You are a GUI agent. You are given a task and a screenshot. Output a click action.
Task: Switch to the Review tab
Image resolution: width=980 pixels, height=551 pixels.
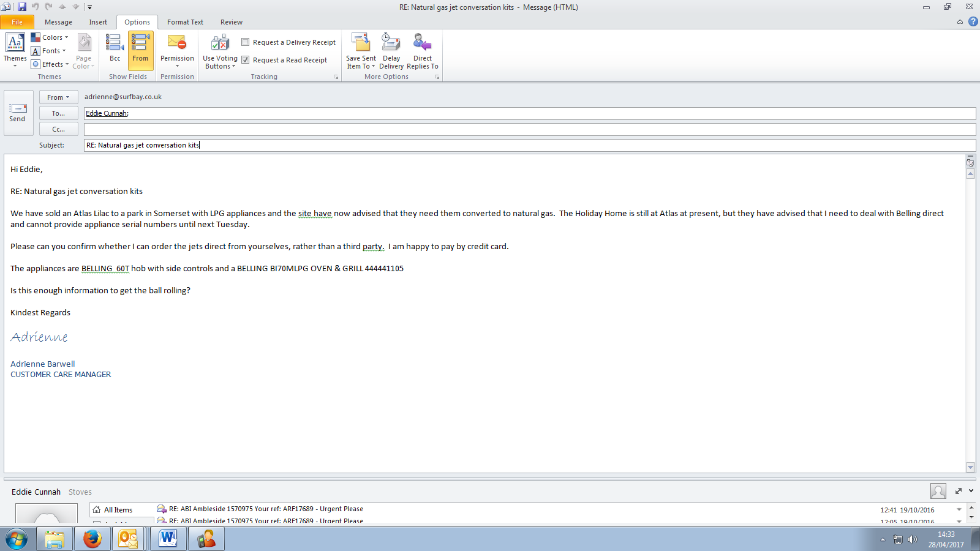point(232,22)
